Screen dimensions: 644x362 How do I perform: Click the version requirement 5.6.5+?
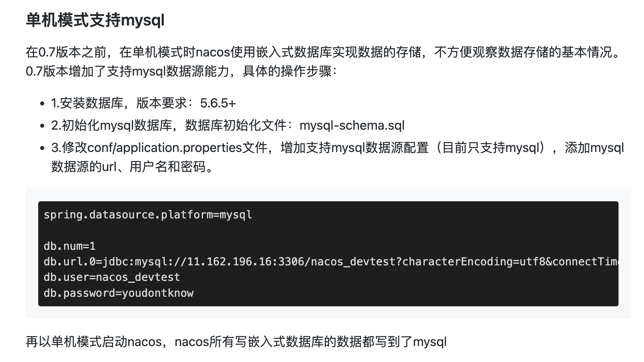[218, 103]
